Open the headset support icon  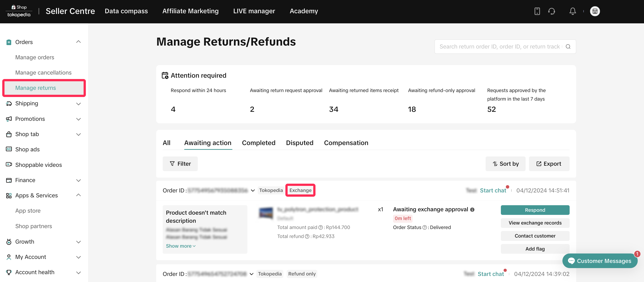click(x=551, y=11)
